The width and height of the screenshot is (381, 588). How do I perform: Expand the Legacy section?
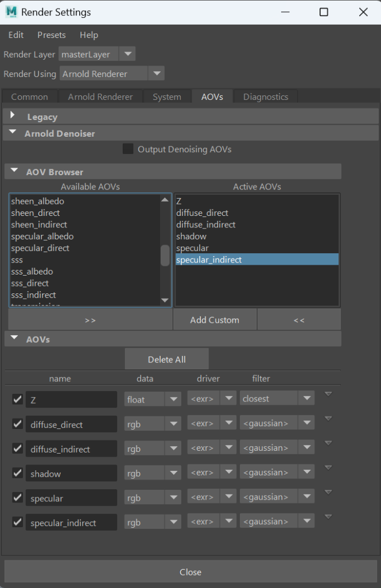pos(13,115)
